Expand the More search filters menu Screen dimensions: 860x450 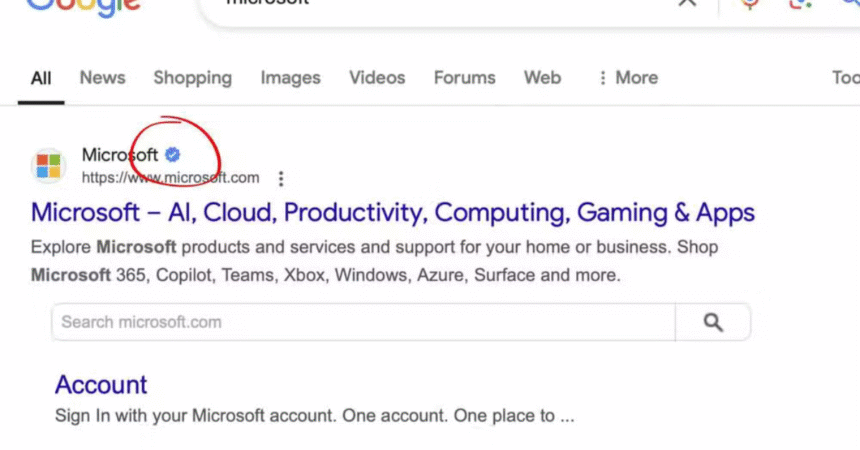coord(629,77)
